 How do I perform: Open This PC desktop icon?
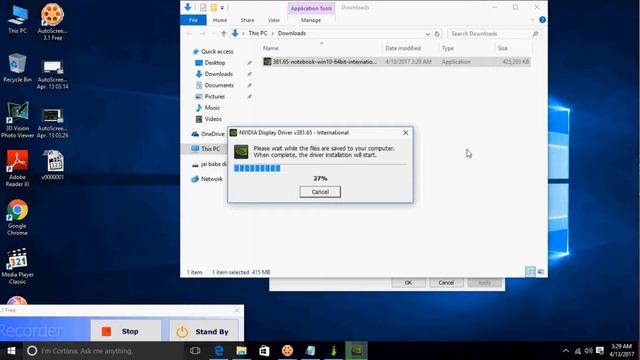18,18
